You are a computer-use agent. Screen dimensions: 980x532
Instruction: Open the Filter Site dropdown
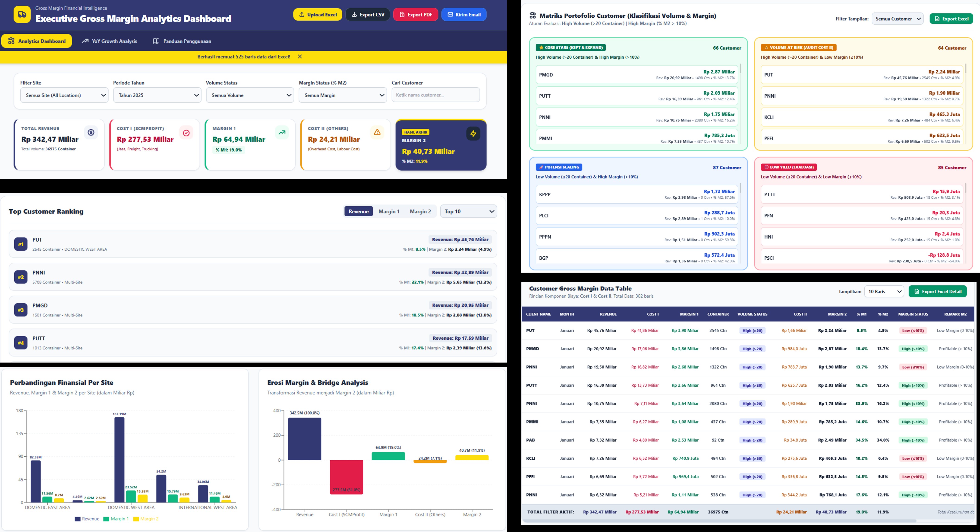point(64,95)
